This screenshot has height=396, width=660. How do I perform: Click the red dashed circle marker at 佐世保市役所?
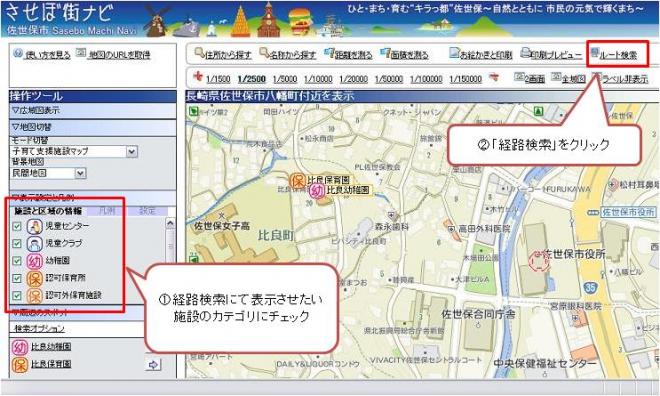coord(538,262)
